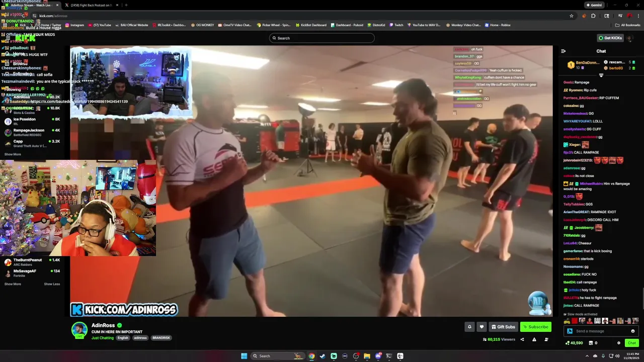This screenshot has width=644, height=362.
Task: Expand the All Bookmarks folder
Action: coord(628,25)
